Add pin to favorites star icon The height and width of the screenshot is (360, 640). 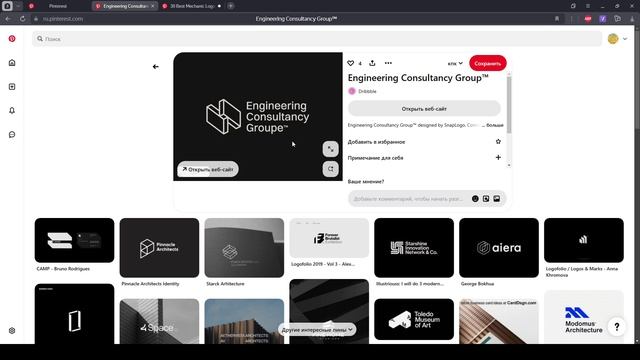[498, 142]
